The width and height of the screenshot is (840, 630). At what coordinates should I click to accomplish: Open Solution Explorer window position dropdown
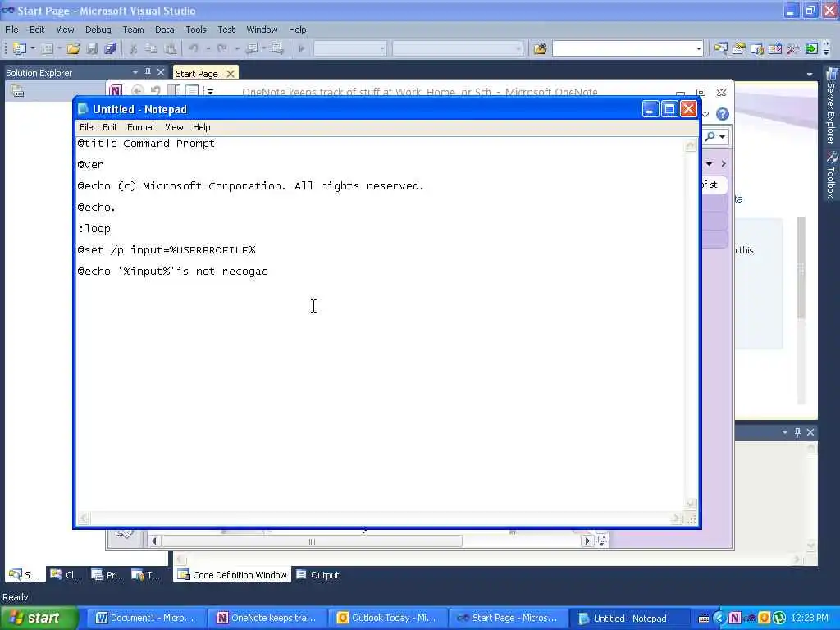click(x=135, y=72)
